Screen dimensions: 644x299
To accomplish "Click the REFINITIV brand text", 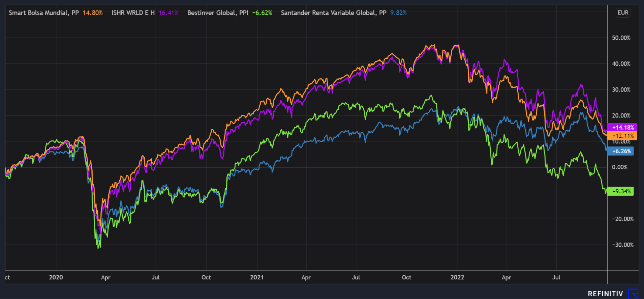I will (x=606, y=294).
